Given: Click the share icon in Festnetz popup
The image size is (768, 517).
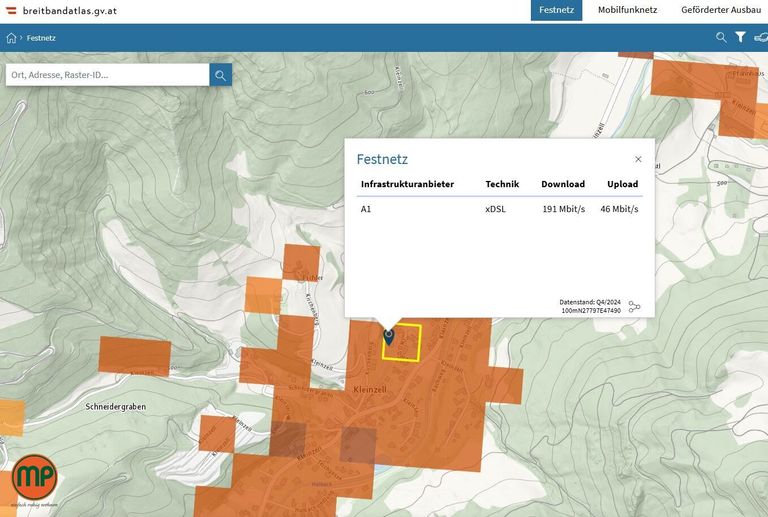Looking at the screenshot, I should click(x=635, y=307).
